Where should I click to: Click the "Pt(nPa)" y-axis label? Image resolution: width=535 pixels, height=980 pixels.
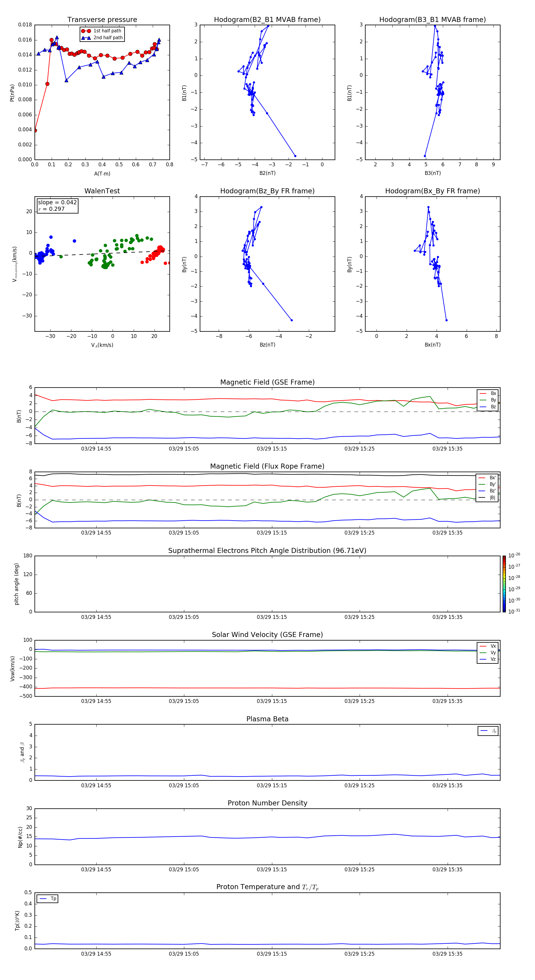click(12, 92)
